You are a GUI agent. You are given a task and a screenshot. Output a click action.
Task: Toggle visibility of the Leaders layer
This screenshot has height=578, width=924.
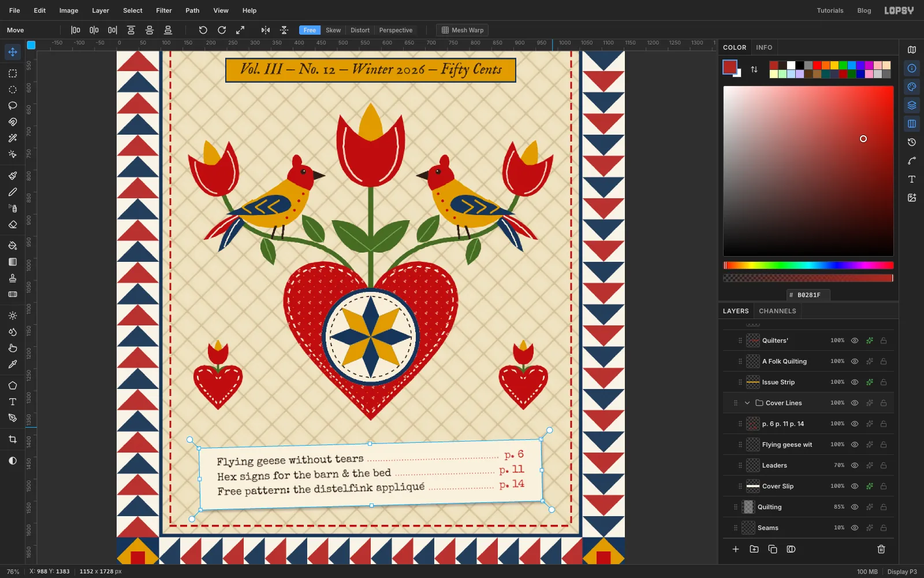(855, 465)
